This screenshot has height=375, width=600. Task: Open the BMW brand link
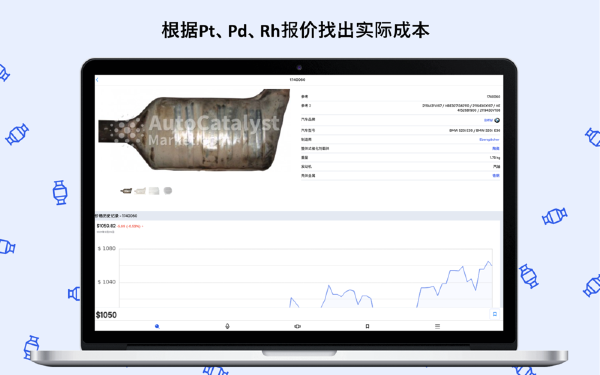488,120
